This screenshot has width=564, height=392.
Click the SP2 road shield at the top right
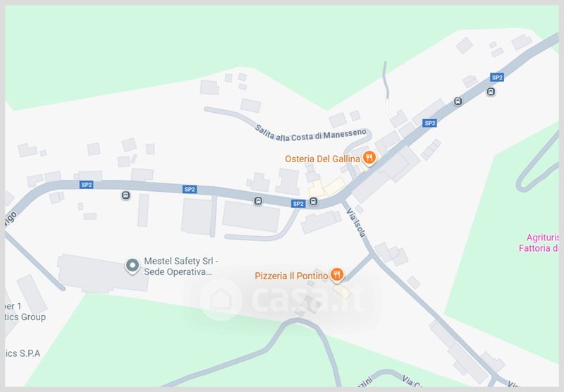[497, 78]
